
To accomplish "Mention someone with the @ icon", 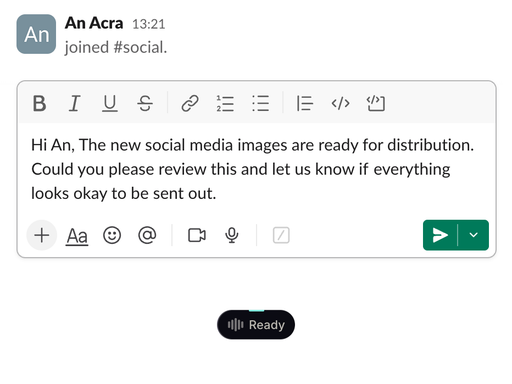I will [147, 235].
